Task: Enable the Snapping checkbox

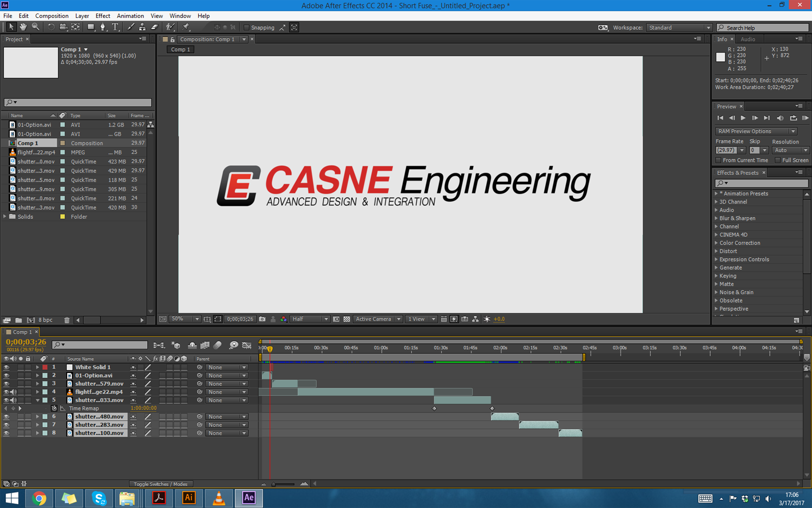Action: (x=247, y=28)
